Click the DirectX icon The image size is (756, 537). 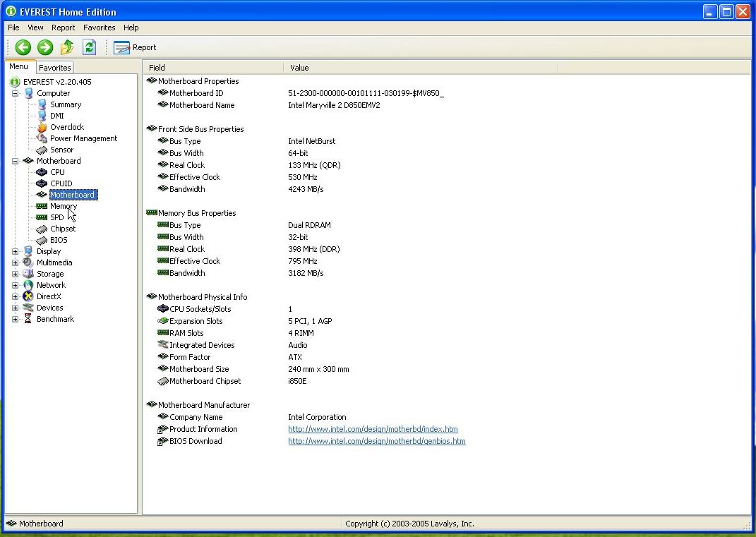coord(28,296)
